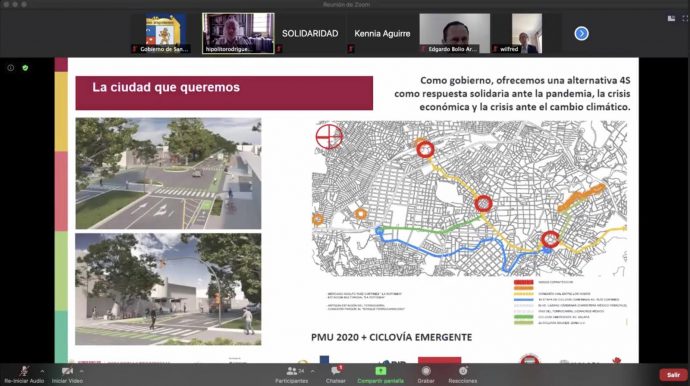Open the Chatear chat icon
The height and width of the screenshot is (386, 690).
tap(336, 371)
